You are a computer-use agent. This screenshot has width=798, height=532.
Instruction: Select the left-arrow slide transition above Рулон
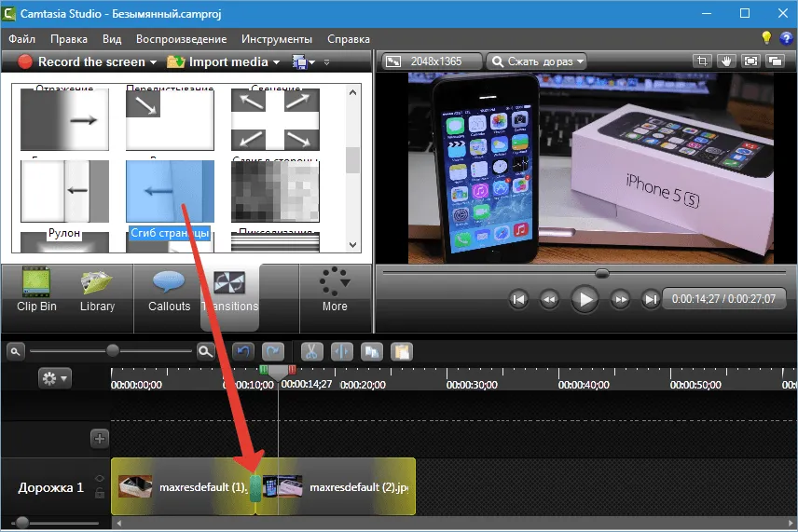point(64,191)
